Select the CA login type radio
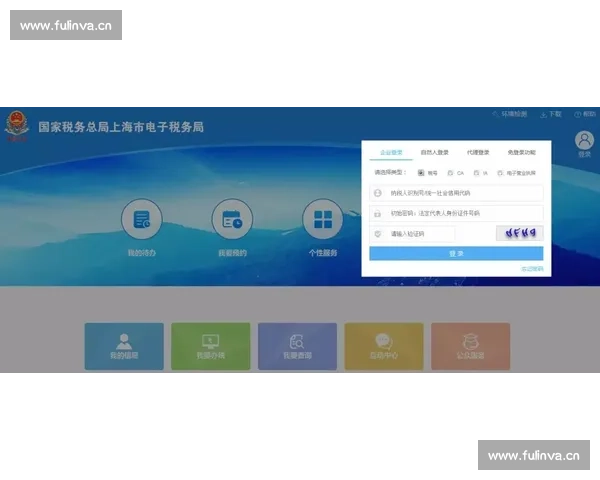Image resolution: width=600 pixels, height=480 pixels. tap(450, 173)
